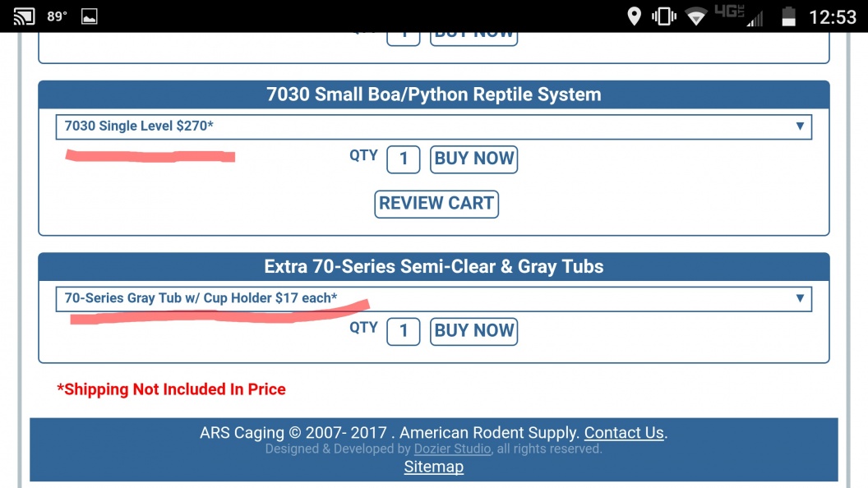Click the arrow on the Gray Tubs selector
The image size is (868, 488).
799,298
